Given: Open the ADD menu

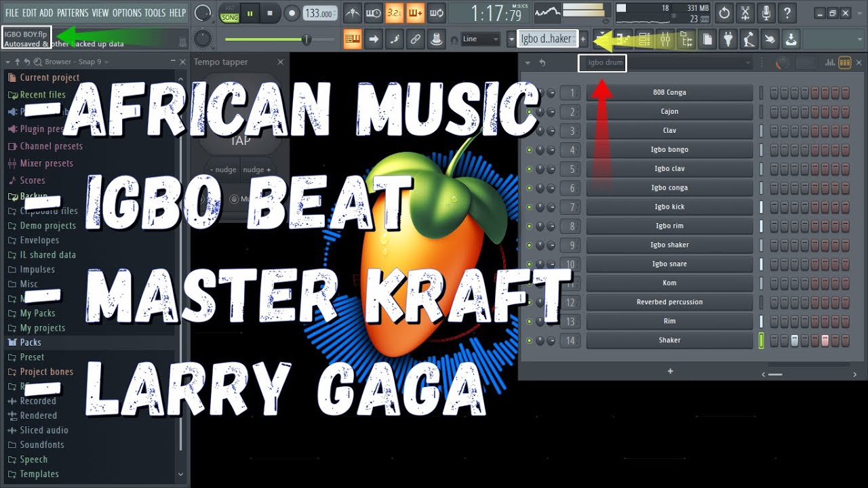Looking at the screenshot, I should coord(46,13).
